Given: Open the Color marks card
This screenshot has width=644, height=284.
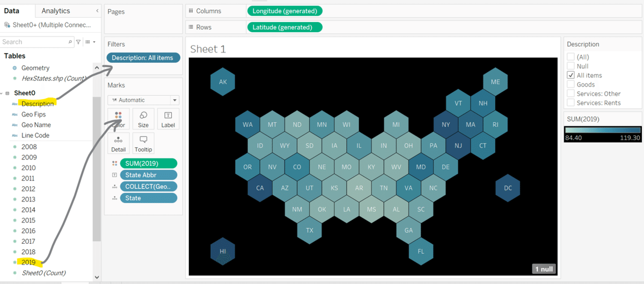Looking at the screenshot, I should (118, 119).
